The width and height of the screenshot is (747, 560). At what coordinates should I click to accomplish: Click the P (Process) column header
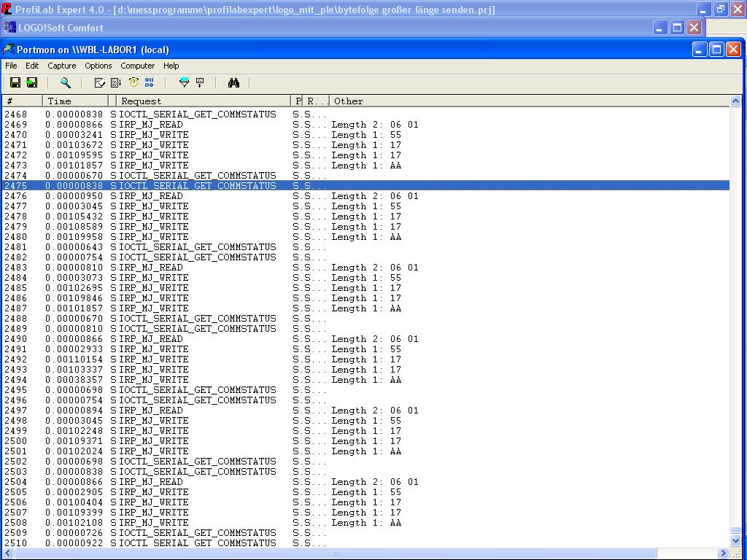pyautogui.click(x=298, y=101)
